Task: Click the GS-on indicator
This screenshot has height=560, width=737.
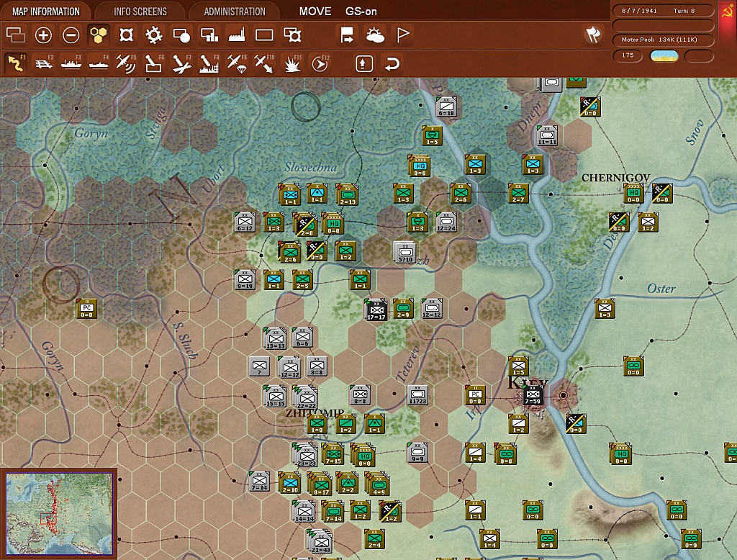Action: point(361,12)
